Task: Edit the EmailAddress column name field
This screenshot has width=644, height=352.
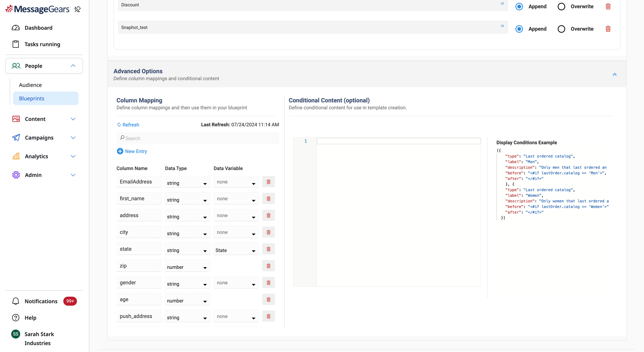Action: (x=139, y=182)
